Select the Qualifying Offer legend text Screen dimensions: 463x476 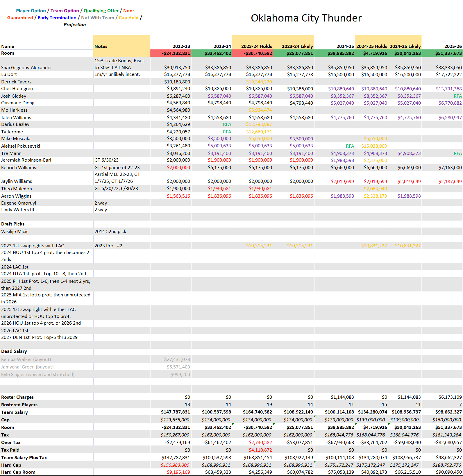pyautogui.click(x=101, y=11)
